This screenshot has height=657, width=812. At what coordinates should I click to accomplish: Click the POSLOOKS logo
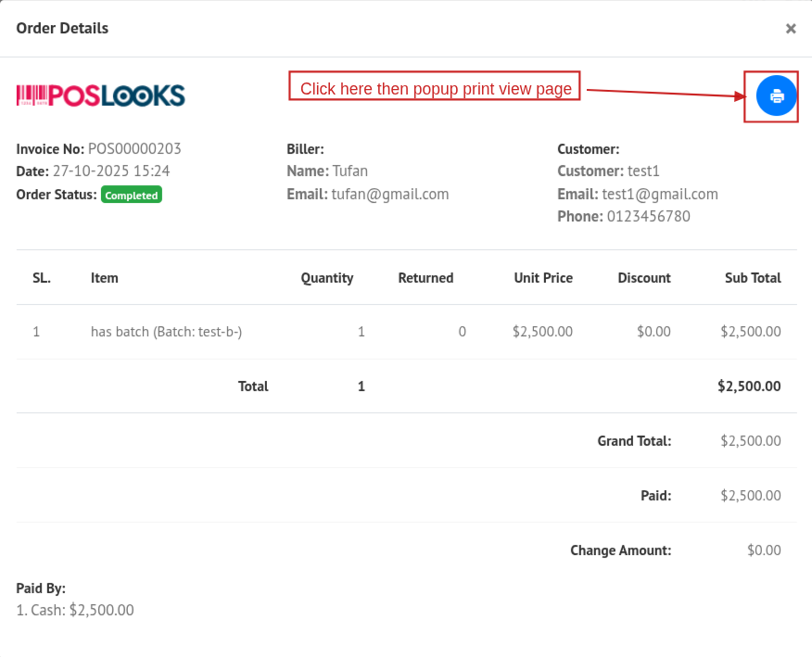tap(100, 95)
